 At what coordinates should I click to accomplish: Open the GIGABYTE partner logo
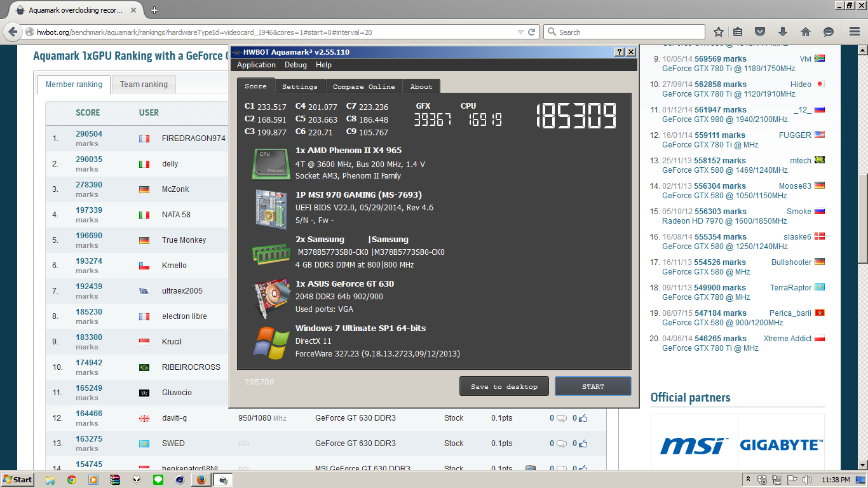pos(782,445)
